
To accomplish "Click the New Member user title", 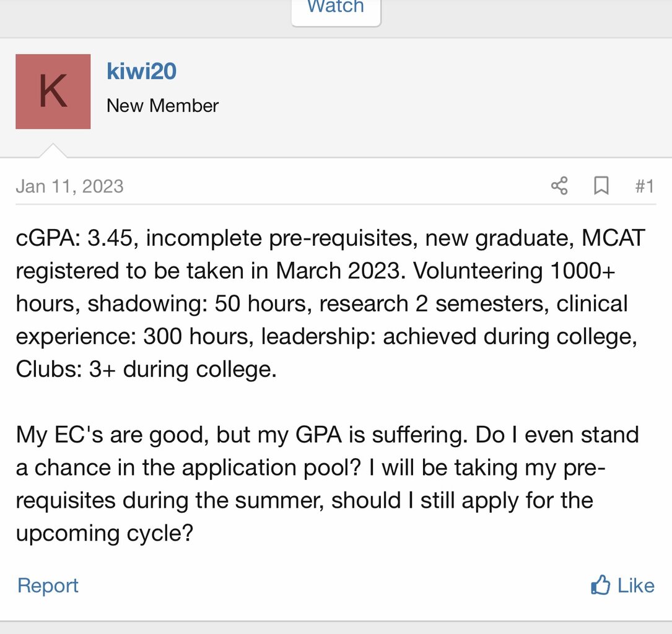I will 162,105.
